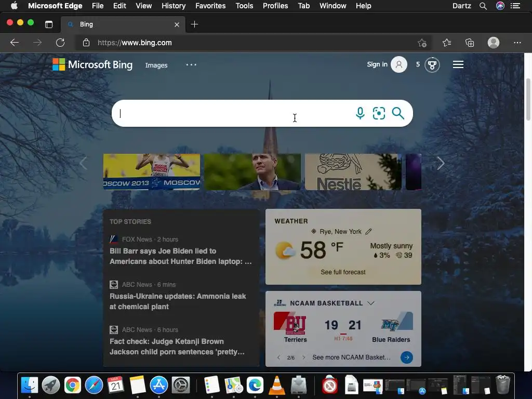The height and width of the screenshot is (399, 532).
Task: Open Safari from the Dock
Action: point(94,385)
